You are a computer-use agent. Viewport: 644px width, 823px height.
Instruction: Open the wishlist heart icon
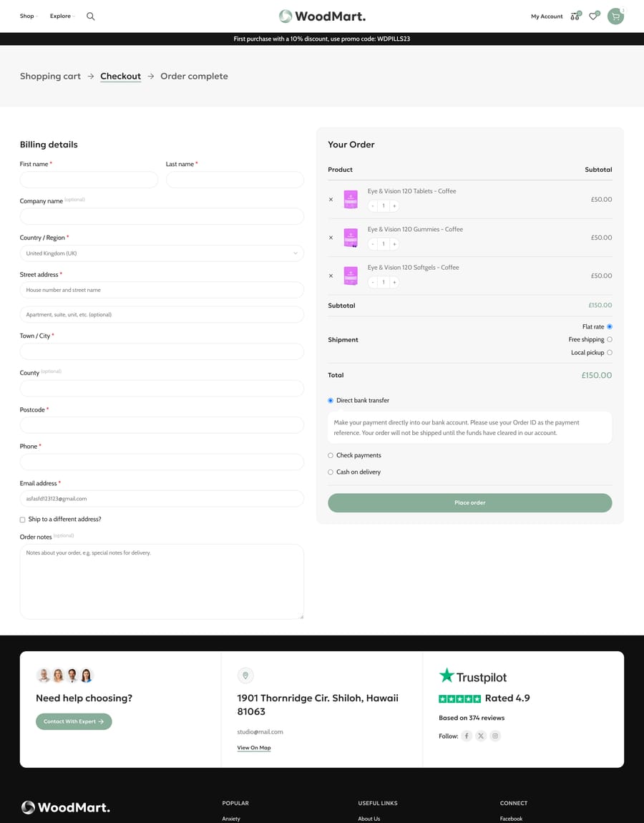(594, 16)
